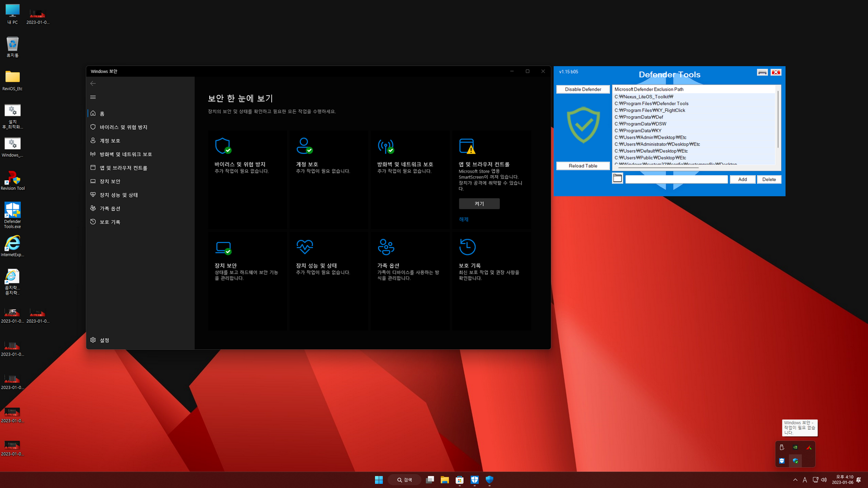Viewport: 868px width, 488px height.
Task: Click the NVIDIA icon in tray overflow
Action: [795, 447]
